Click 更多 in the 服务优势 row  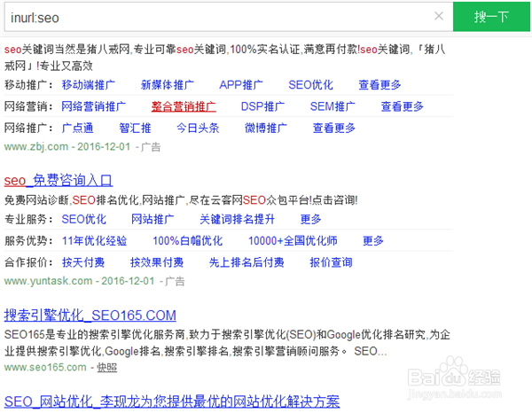[x=373, y=241]
